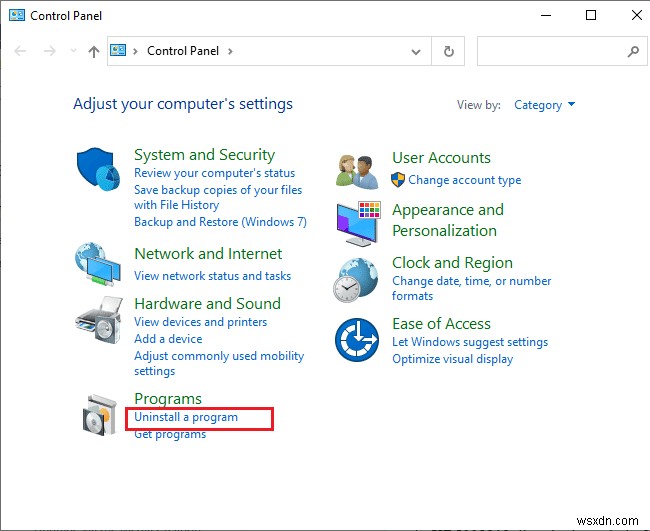
Task: Open the Programs disc box icon
Action: coord(100,413)
